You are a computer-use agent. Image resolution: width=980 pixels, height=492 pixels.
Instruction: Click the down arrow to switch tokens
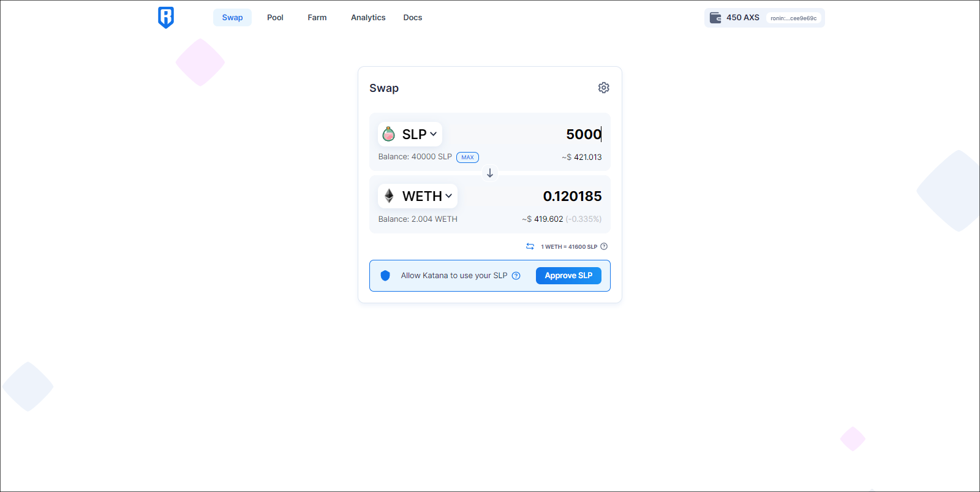[x=490, y=173]
